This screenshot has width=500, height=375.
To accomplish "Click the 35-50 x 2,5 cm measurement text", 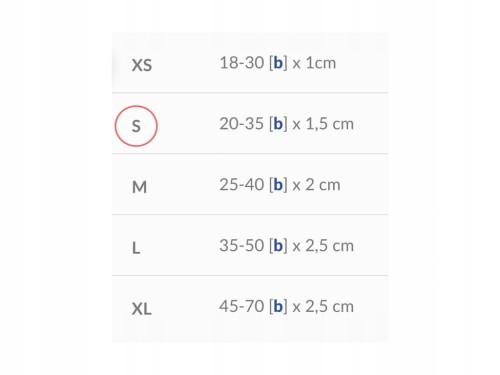I will (286, 245).
